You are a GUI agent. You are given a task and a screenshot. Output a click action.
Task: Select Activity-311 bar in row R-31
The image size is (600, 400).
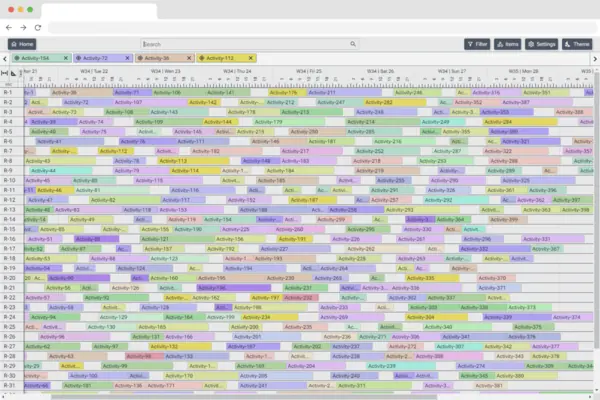(x=374, y=385)
